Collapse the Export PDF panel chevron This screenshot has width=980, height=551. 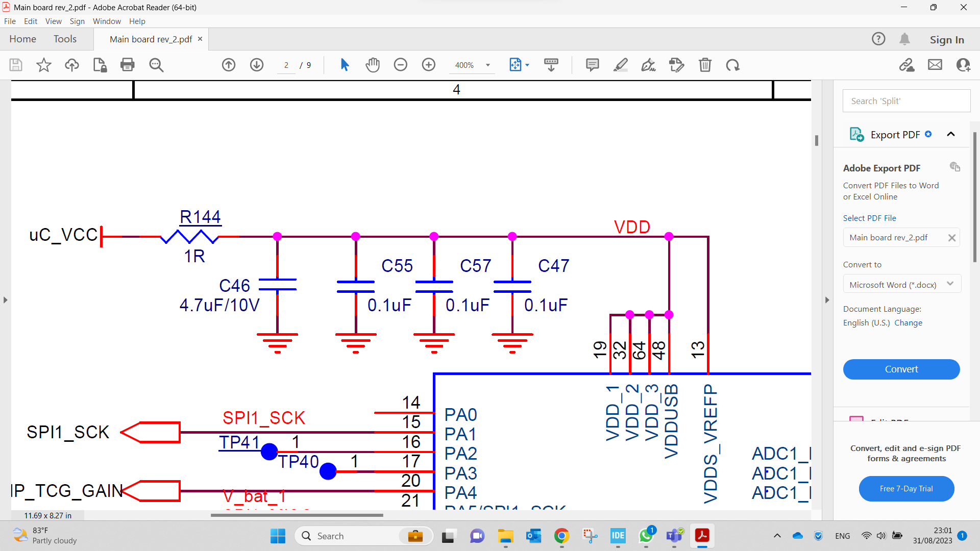951,134
